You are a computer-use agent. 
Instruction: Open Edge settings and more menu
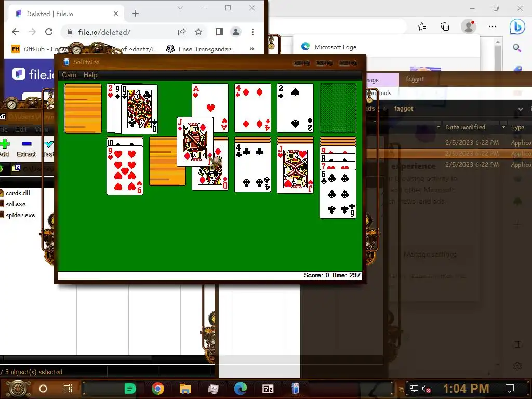pyautogui.click(x=493, y=26)
